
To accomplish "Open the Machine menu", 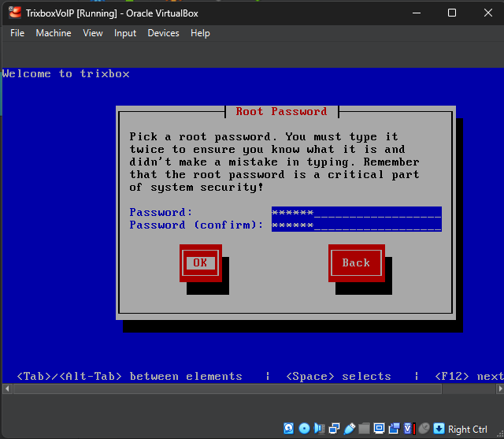I will 54,33.
